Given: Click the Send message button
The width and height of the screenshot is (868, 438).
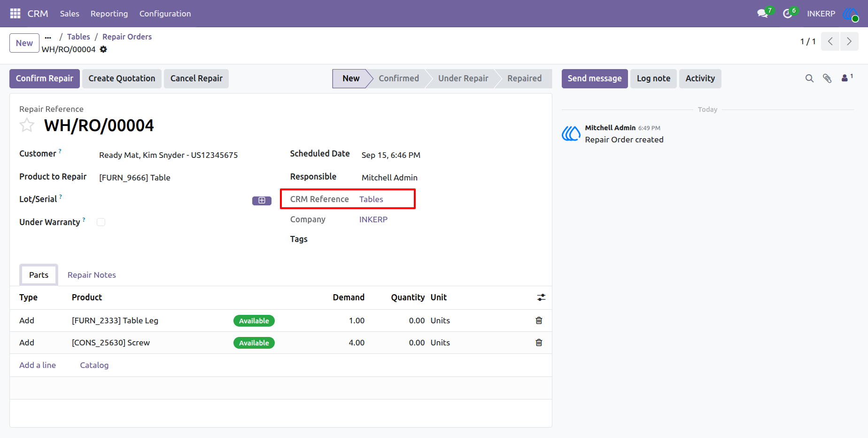Looking at the screenshot, I should [x=595, y=78].
